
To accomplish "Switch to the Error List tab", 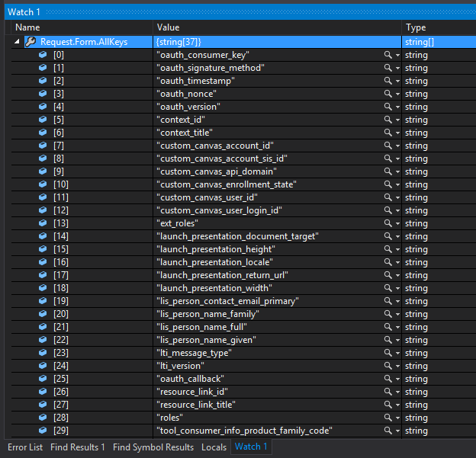I will (25, 447).
